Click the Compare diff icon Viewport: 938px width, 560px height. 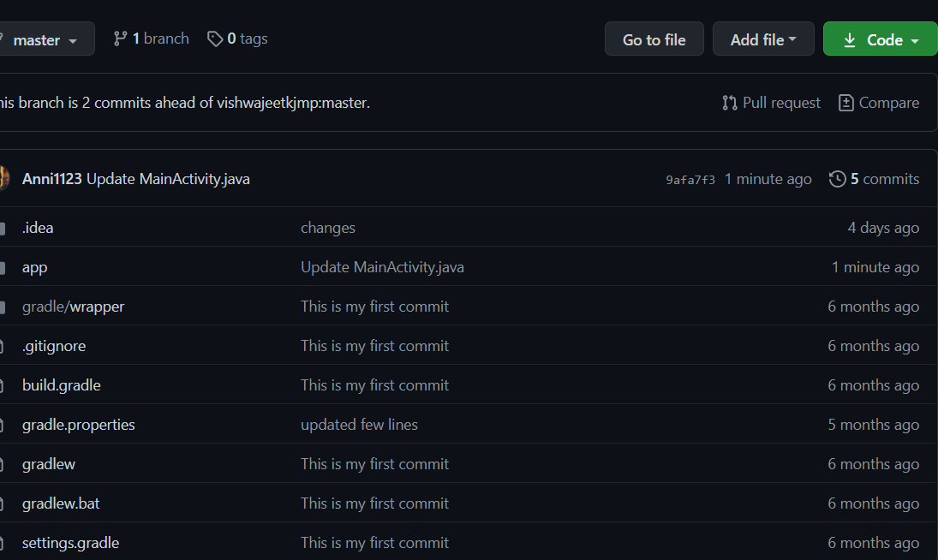[845, 103]
